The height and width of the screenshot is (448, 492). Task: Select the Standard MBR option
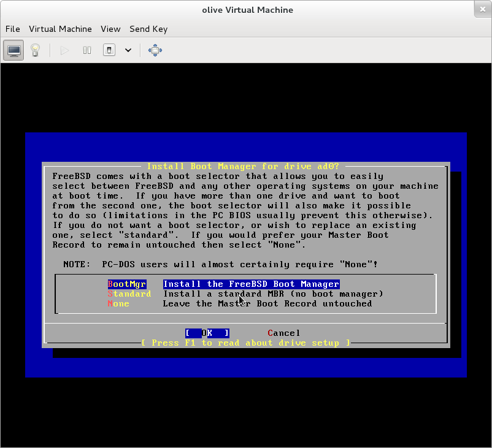click(x=129, y=294)
